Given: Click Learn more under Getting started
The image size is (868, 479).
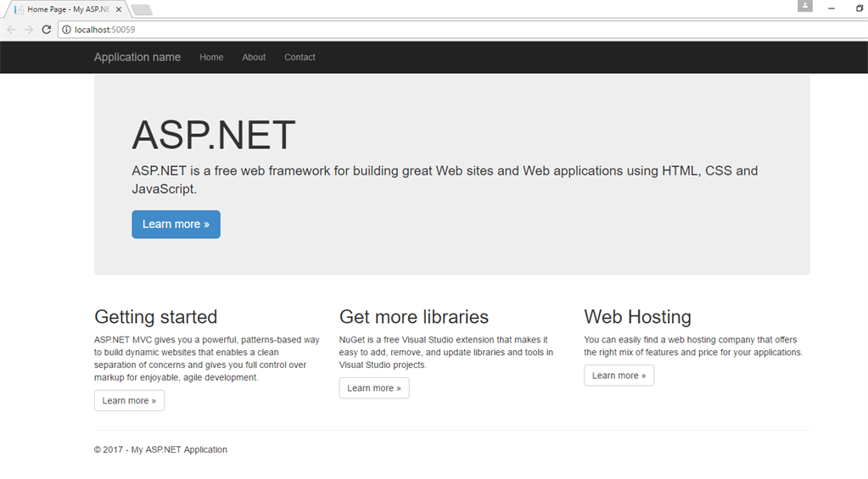Looking at the screenshot, I should pos(129,401).
